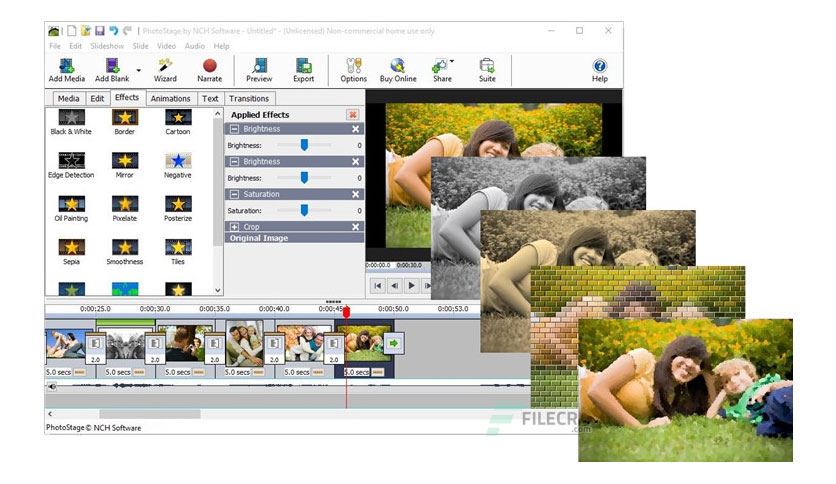836x484 pixels.
Task: Open the Audio menu
Action: point(195,46)
